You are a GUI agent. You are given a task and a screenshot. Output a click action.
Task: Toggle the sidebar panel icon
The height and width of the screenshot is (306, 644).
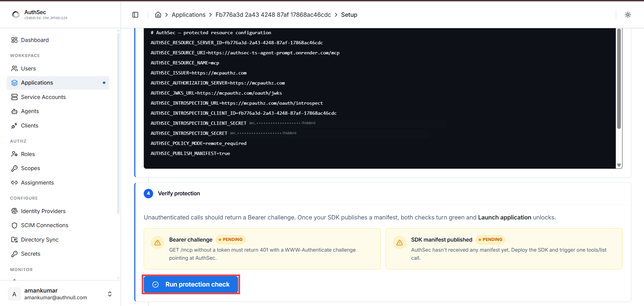[135, 15]
